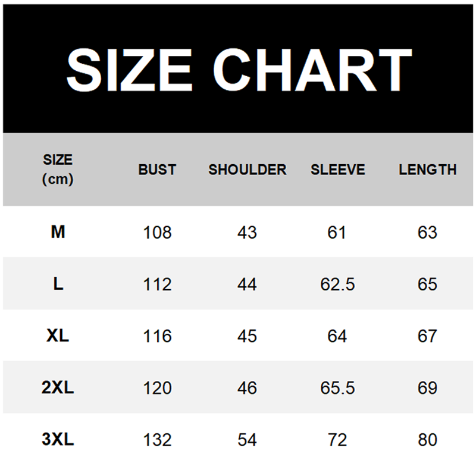Image resolution: width=476 pixels, height=476 pixels.
Task: Click the SLEEVE column header
Action: tap(337, 170)
